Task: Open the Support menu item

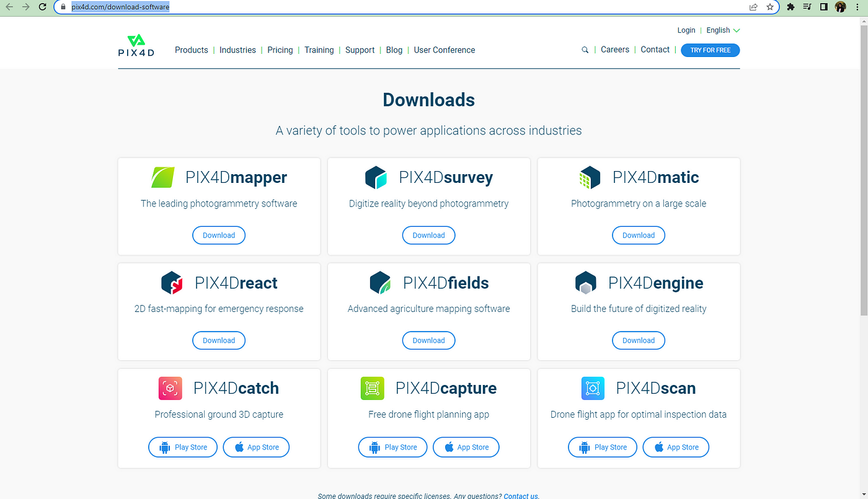Action: (360, 50)
